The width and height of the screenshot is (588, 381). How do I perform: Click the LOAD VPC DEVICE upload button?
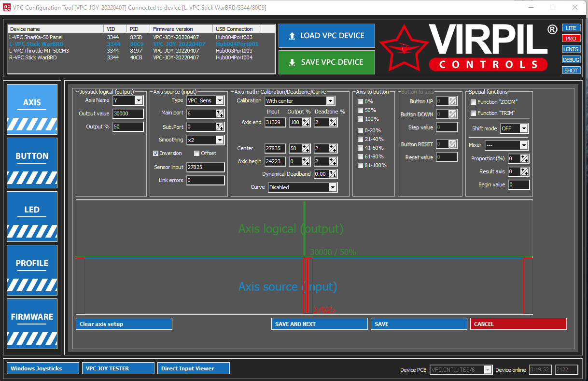pyautogui.click(x=327, y=36)
